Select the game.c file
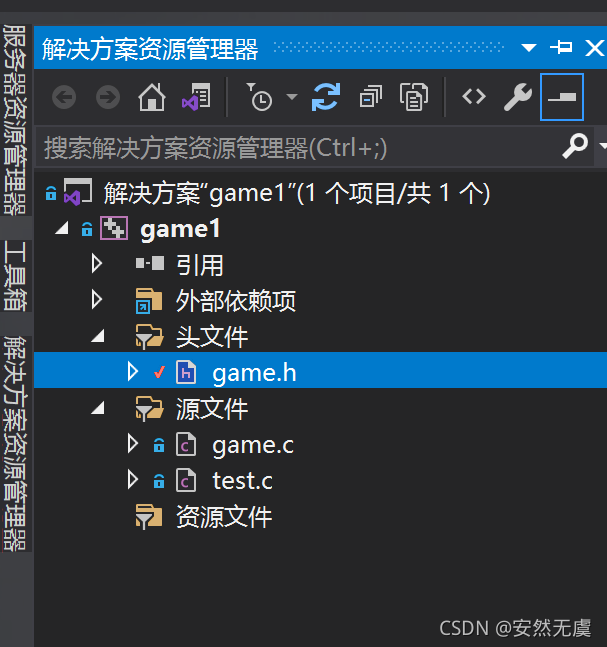 (x=253, y=446)
